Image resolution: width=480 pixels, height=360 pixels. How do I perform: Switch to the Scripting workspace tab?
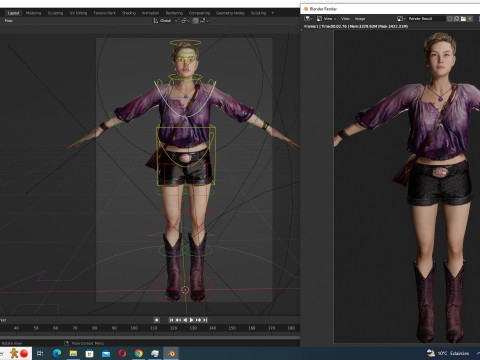(258, 13)
